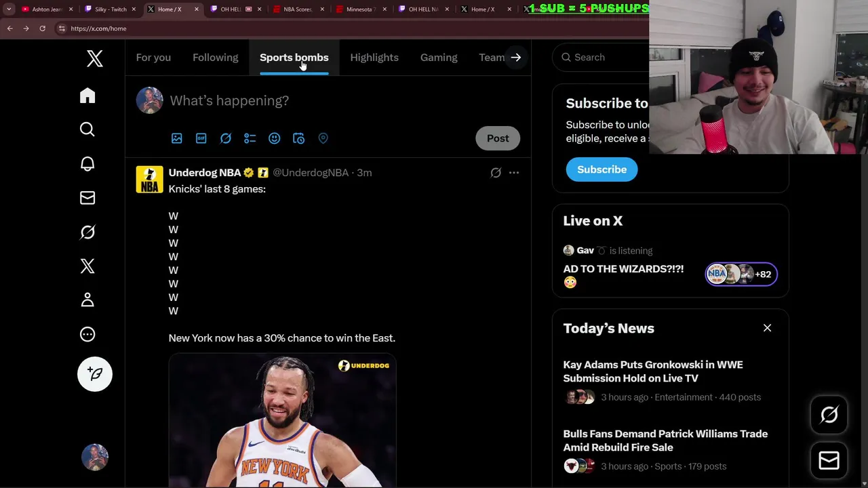Open Premium X icon in the sidebar

(x=87, y=266)
